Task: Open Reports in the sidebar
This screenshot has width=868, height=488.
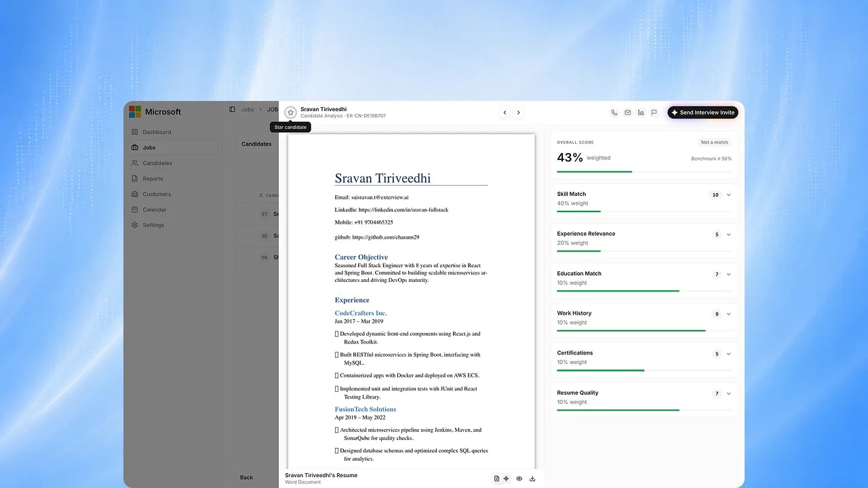Action: point(174,179)
